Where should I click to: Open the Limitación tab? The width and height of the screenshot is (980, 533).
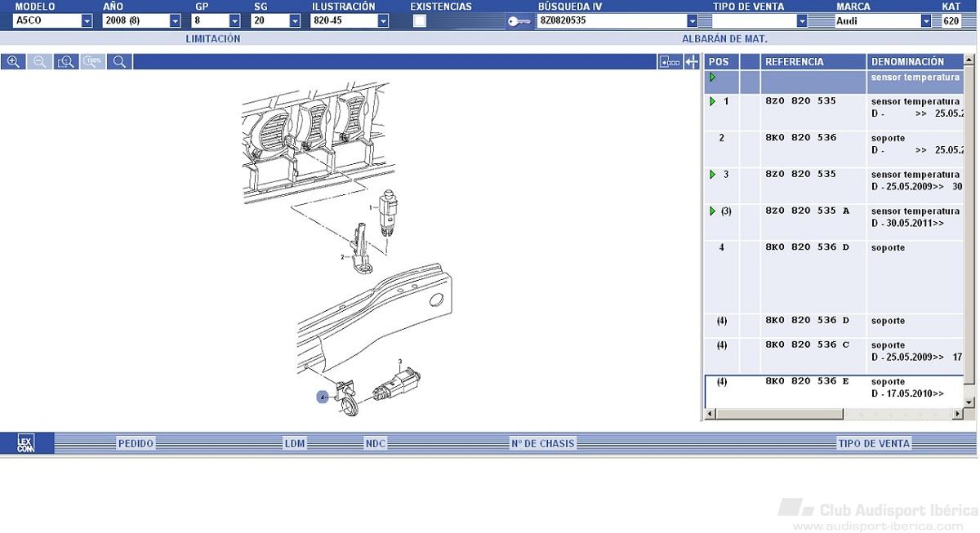tap(213, 38)
